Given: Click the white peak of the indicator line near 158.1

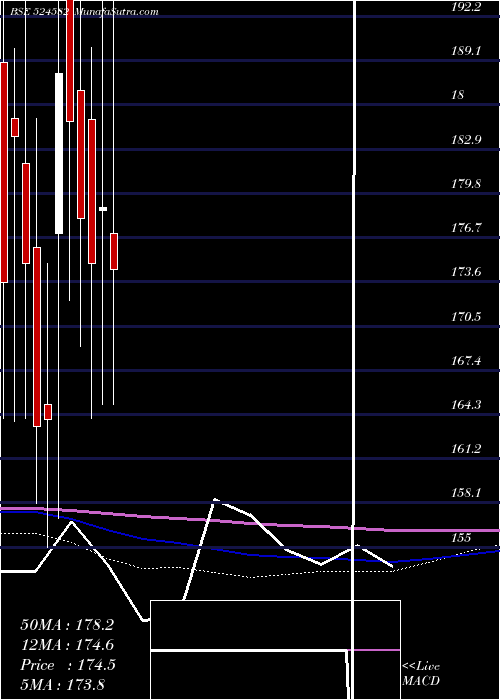Looking at the screenshot, I should (215, 500).
